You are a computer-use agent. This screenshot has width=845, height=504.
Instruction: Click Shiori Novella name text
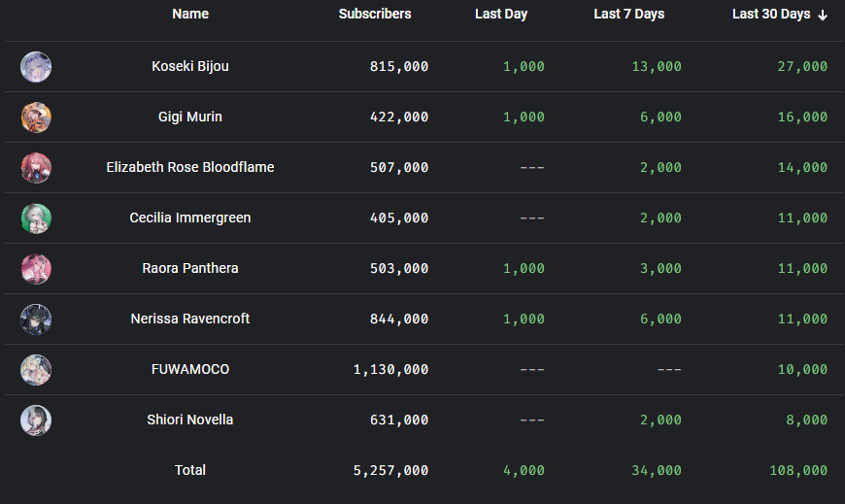coord(190,420)
